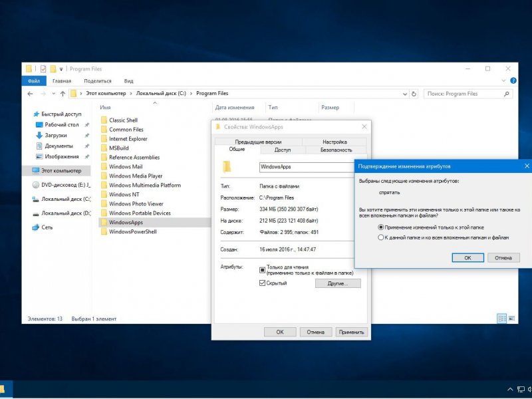The image size is (532, 399).
Task: Switch to details view layout icon
Action: pyautogui.click(x=502, y=319)
